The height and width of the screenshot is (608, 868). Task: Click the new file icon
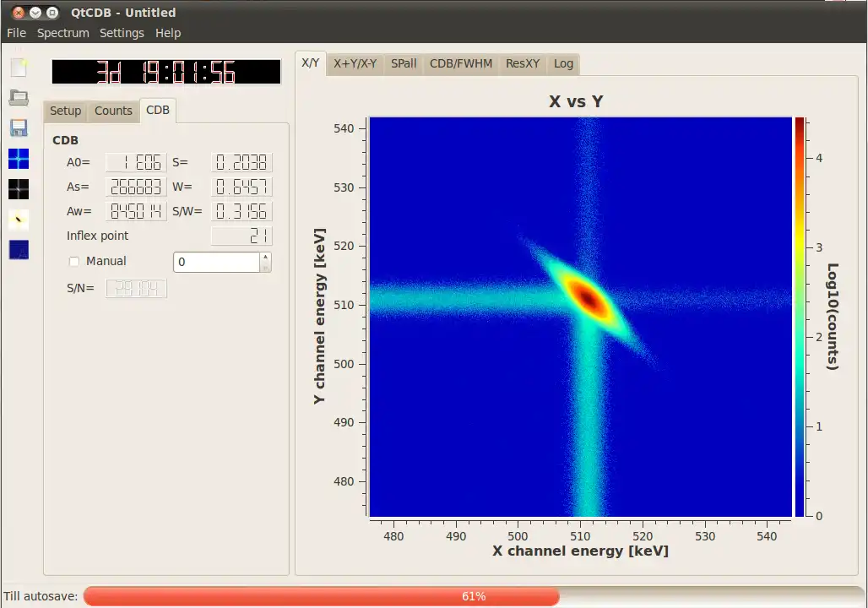19,68
